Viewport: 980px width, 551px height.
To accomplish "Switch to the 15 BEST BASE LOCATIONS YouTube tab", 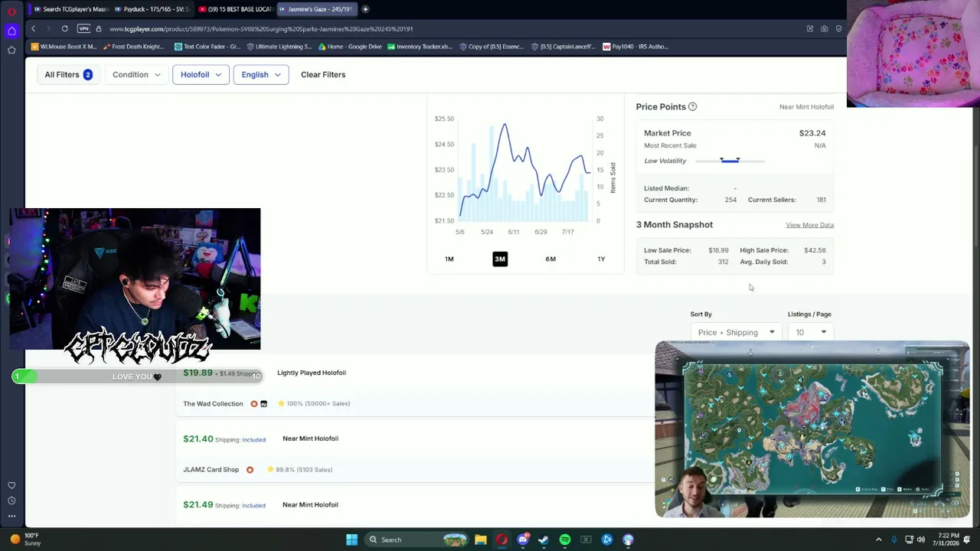I will [x=235, y=9].
